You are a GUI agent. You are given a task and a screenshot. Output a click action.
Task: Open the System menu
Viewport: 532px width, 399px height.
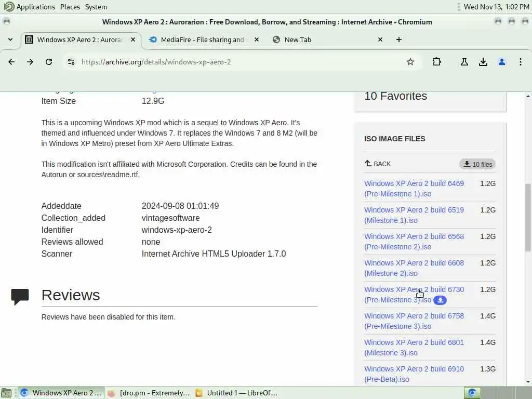coord(96,7)
